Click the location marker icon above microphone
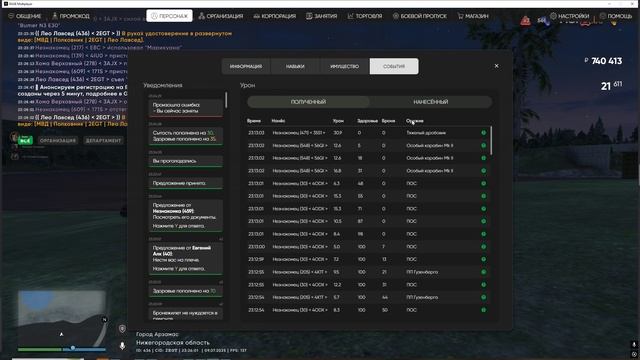This screenshot has width=640, height=360. pos(122,329)
